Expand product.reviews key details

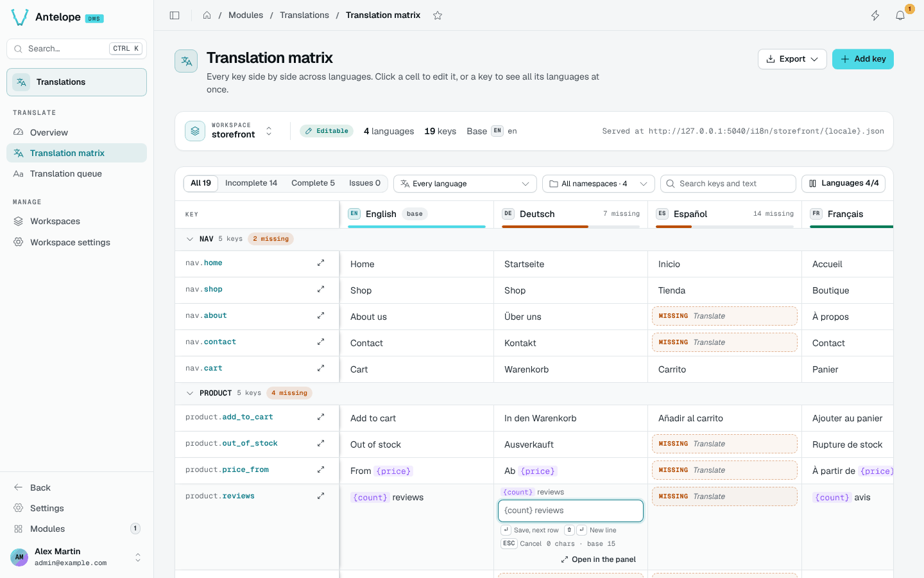[x=321, y=496]
